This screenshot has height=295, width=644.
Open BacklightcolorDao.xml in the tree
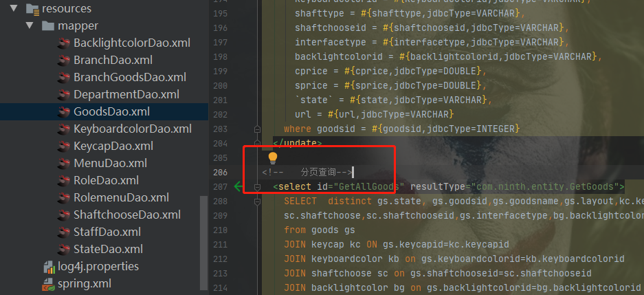[132, 43]
